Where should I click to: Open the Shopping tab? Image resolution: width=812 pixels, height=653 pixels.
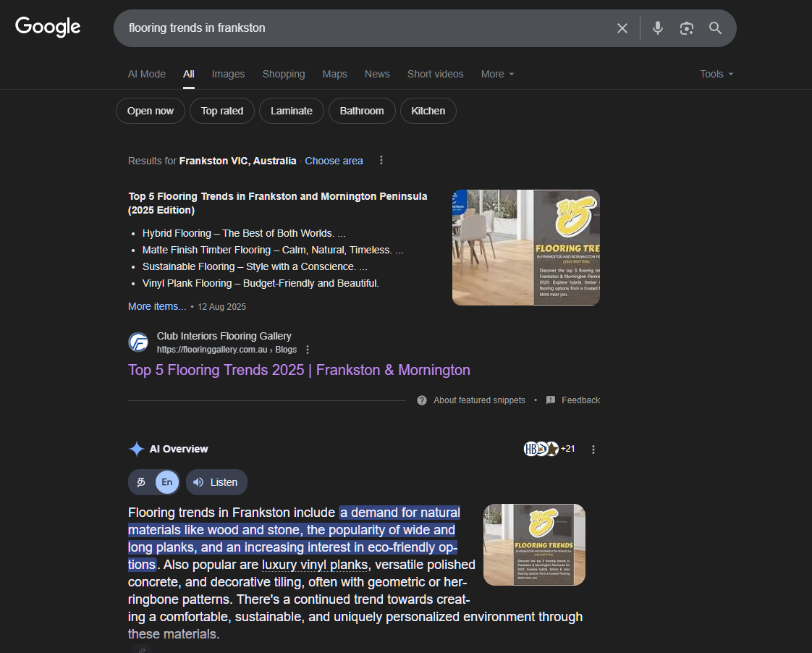click(284, 74)
